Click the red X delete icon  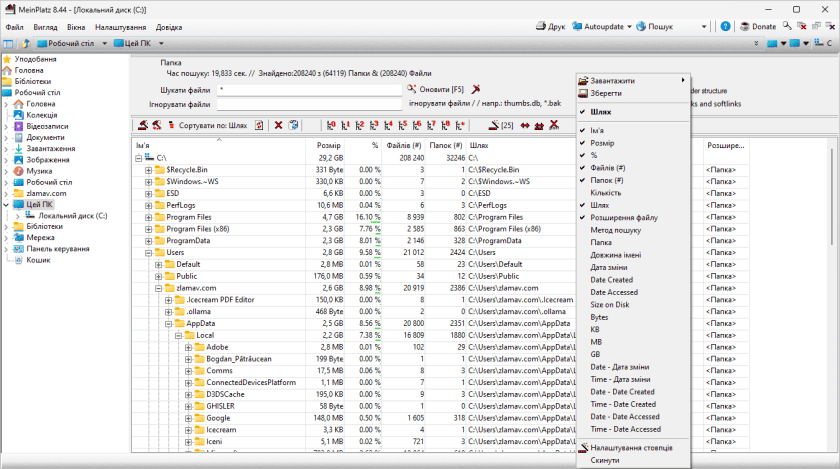(279, 125)
